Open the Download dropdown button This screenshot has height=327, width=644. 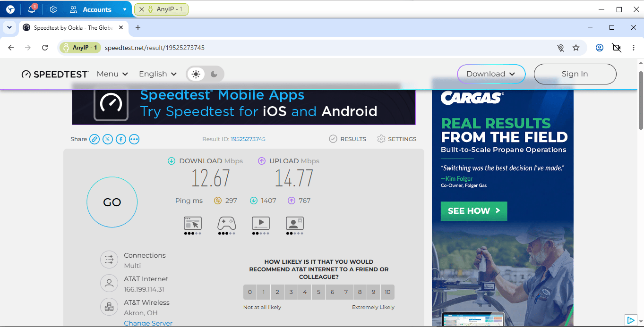(491, 74)
